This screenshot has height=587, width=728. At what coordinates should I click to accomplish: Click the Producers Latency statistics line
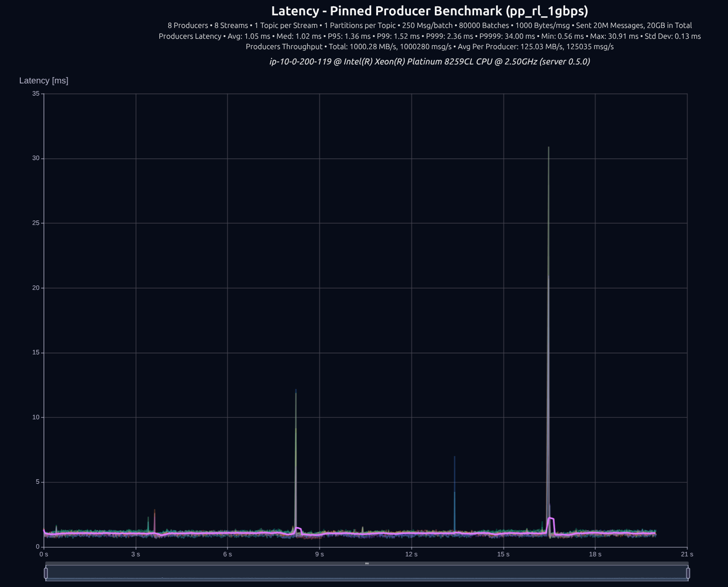tap(429, 36)
